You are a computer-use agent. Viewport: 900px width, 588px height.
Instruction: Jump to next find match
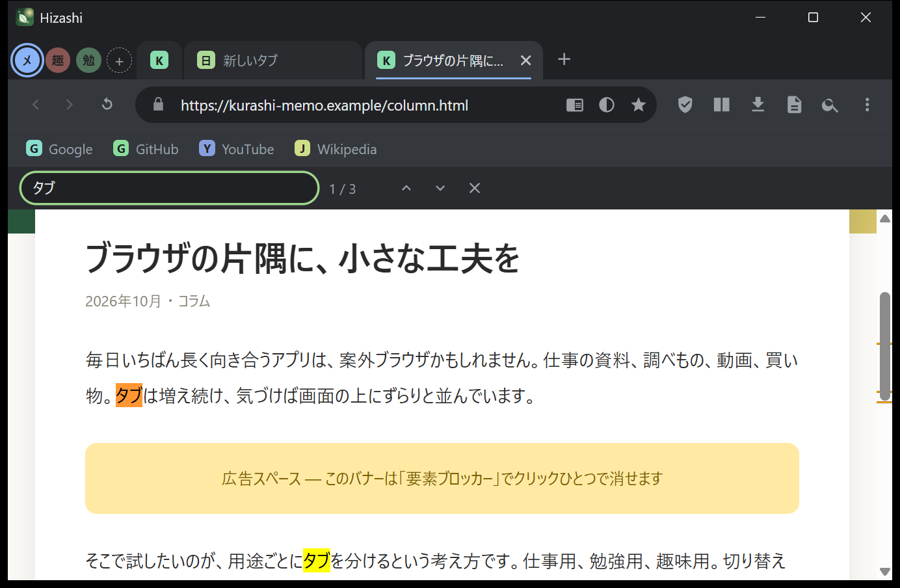[440, 188]
